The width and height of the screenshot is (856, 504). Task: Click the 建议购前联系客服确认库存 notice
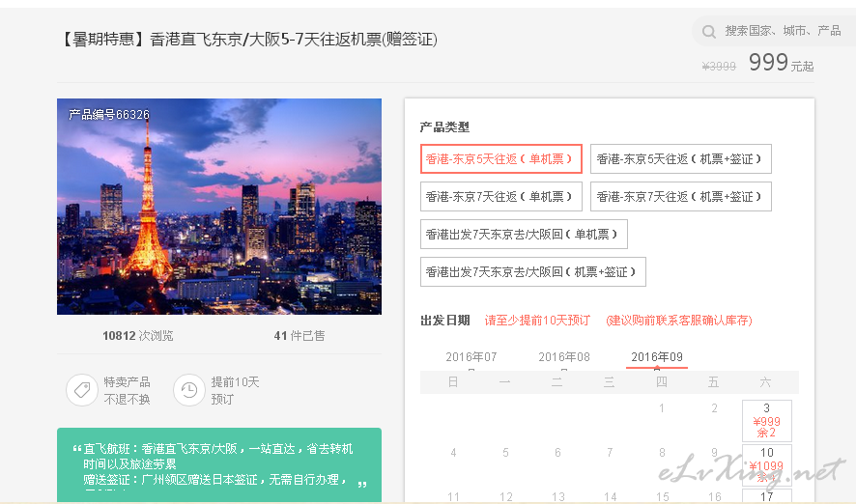679,321
